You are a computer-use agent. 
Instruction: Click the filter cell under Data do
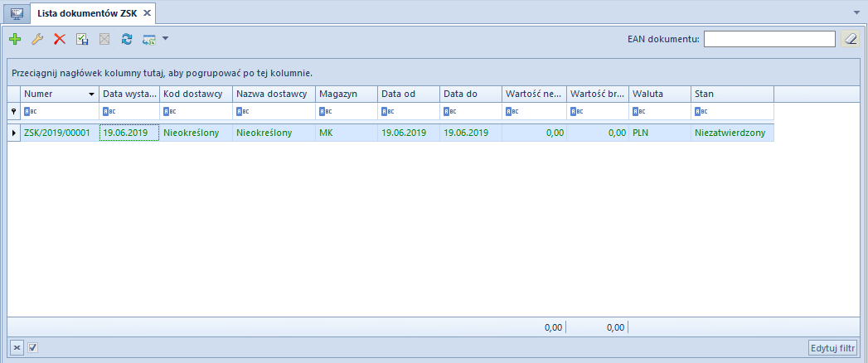(471, 111)
